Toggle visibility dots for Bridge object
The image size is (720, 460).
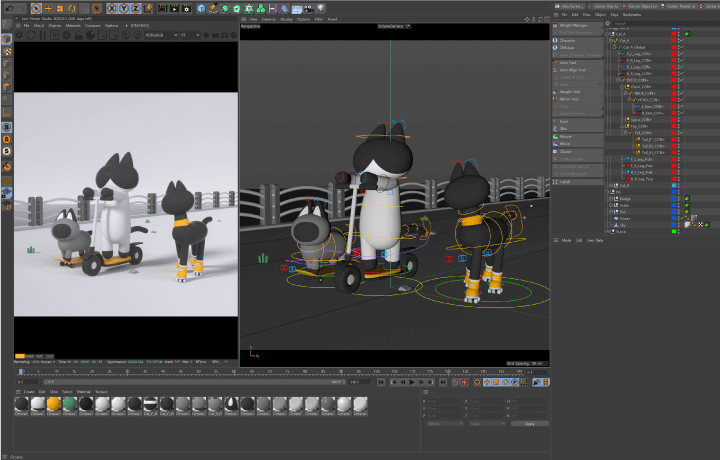(x=679, y=199)
